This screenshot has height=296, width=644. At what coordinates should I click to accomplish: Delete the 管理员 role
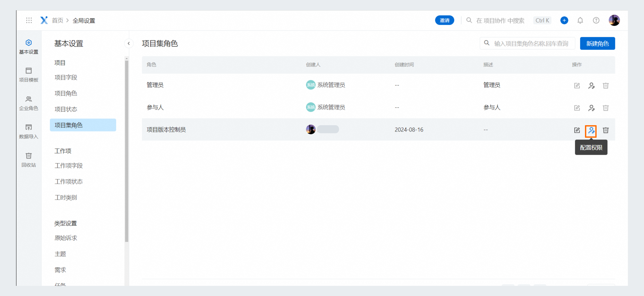(606, 85)
